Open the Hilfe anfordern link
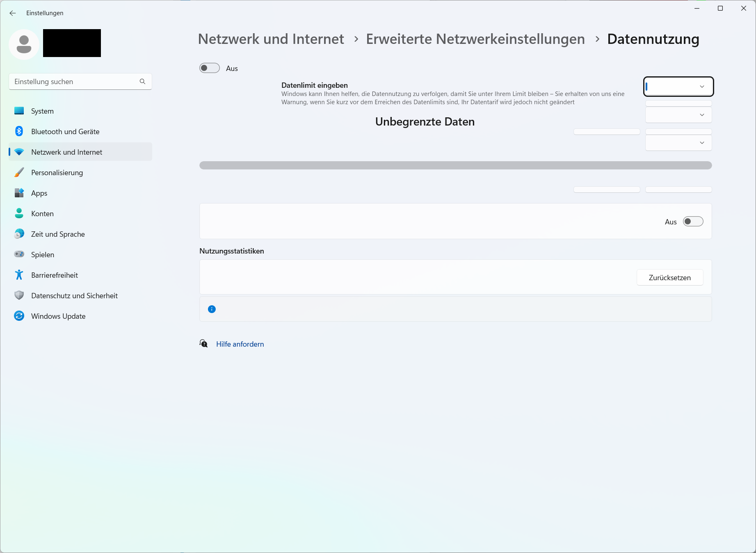Image resolution: width=756 pixels, height=553 pixels. [x=240, y=344]
